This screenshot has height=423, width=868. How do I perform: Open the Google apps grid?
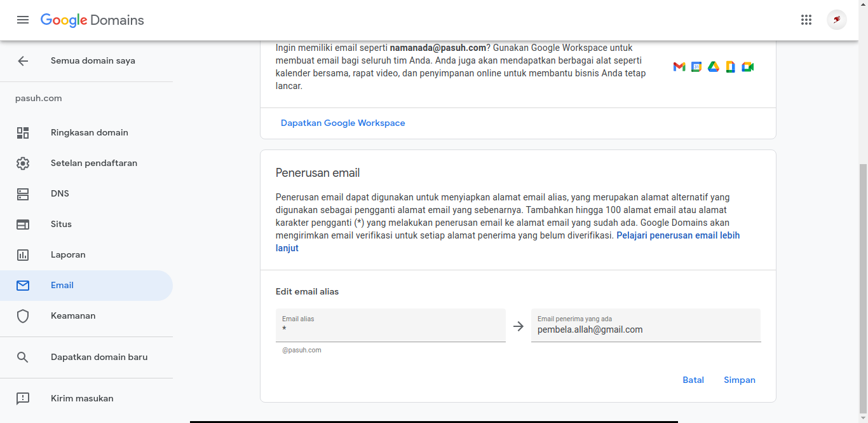point(806,20)
